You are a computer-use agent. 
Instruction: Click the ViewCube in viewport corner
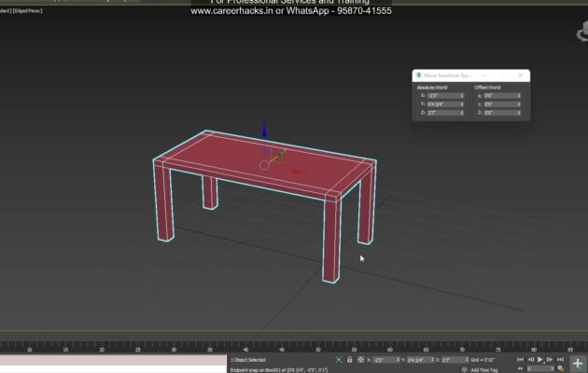point(582,33)
